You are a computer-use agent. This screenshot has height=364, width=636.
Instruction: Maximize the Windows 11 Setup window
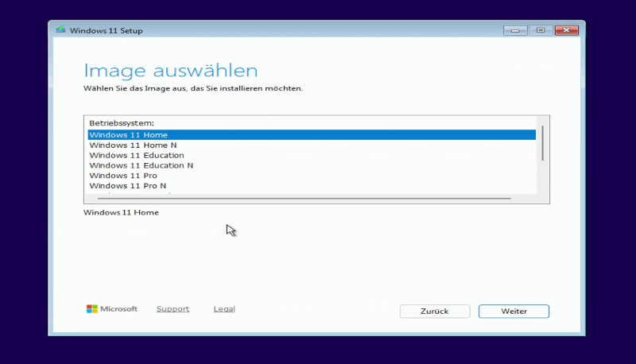[x=541, y=30]
